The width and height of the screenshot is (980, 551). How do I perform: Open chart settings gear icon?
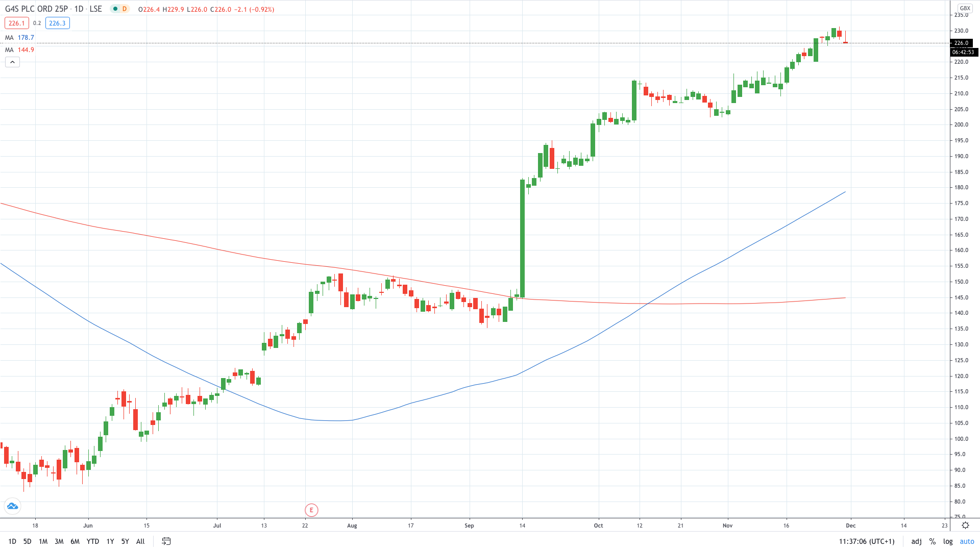(965, 525)
